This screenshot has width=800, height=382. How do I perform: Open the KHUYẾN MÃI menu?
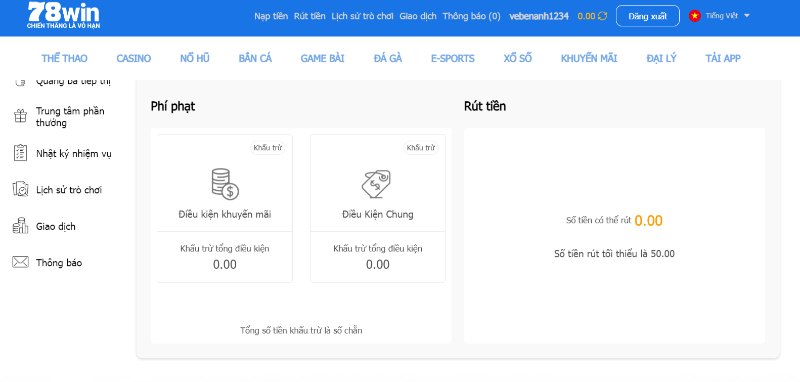[x=589, y=59]
